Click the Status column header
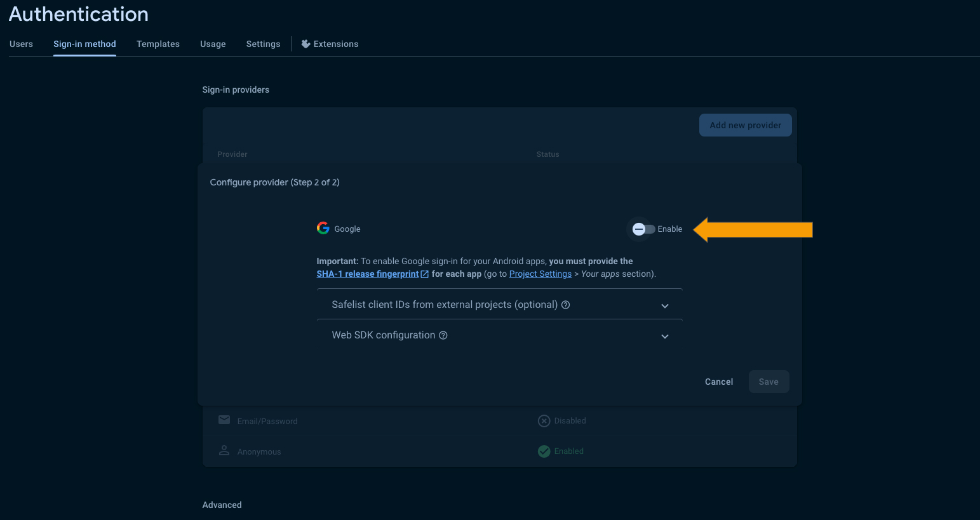Viewport: 980px width, 520px height. pos(547,154)
